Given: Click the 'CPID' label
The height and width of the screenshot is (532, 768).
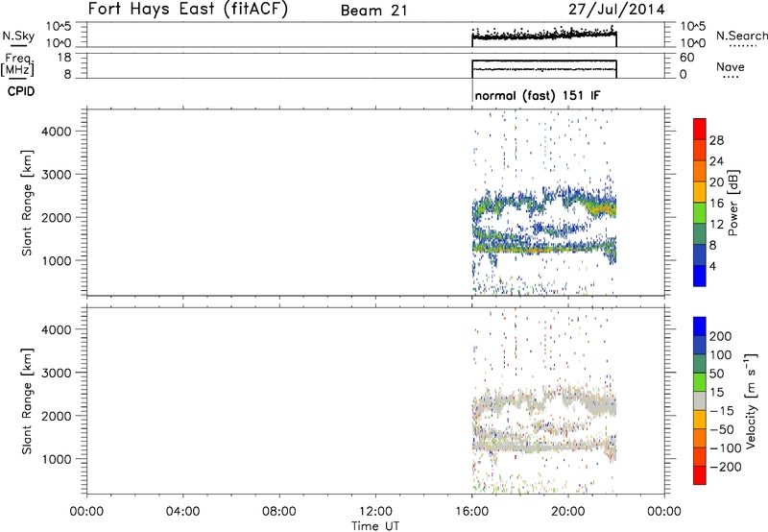Looking at the screenshot, I should (21, 91).
